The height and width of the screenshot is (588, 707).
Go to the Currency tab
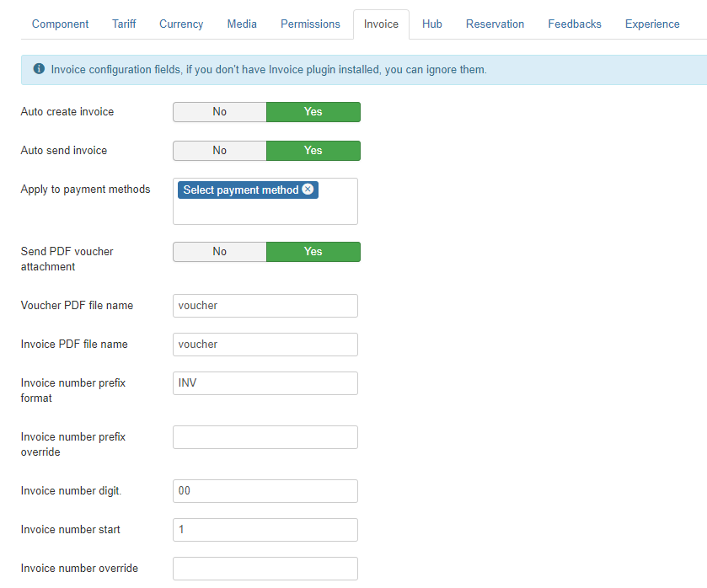coord(181,24)
